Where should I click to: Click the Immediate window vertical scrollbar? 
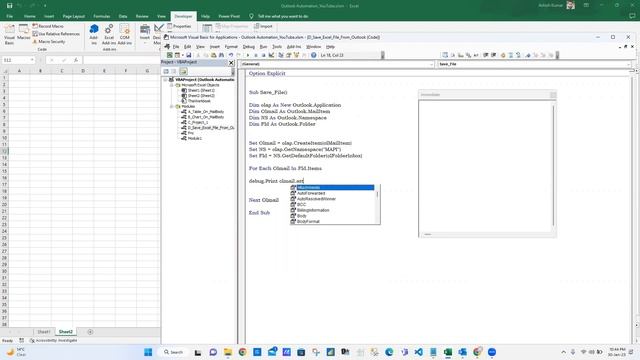(x=553, y=165)
